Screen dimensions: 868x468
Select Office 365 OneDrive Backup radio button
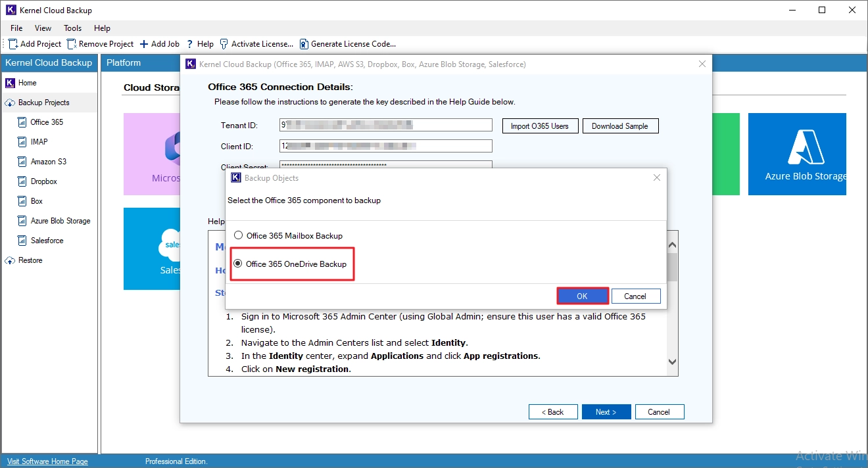pyautogui.click(x=238, y=264)
